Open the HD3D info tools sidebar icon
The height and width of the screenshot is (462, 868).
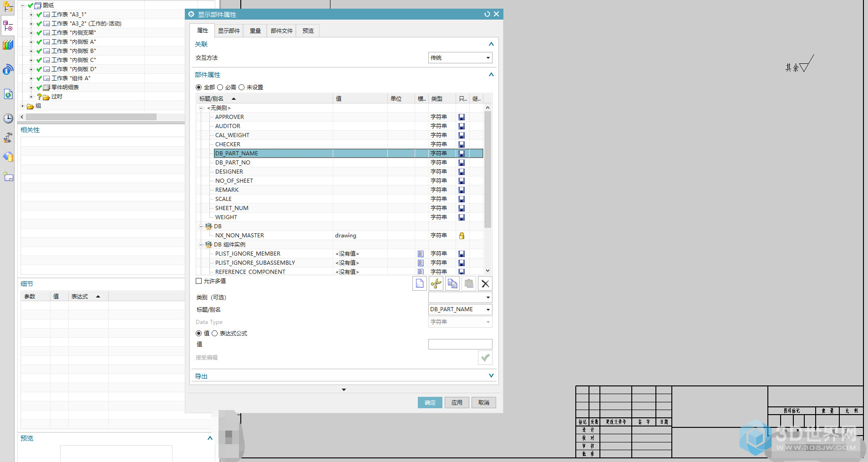point(8,69)
